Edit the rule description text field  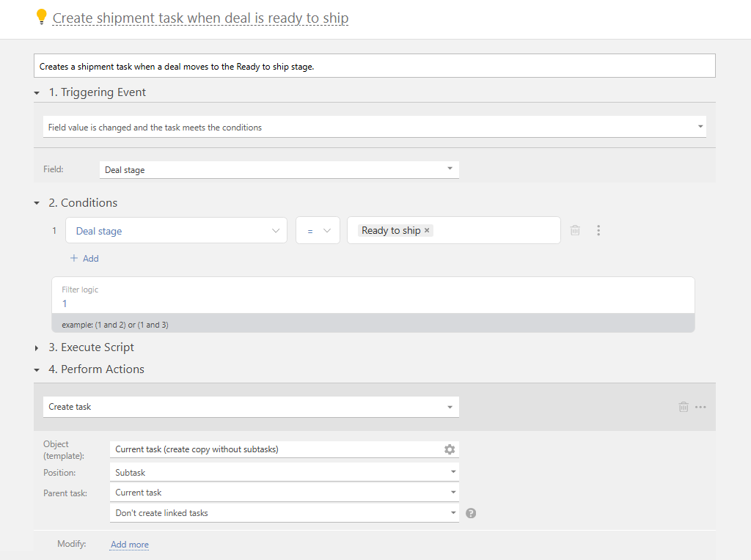[x=374, y=66]
